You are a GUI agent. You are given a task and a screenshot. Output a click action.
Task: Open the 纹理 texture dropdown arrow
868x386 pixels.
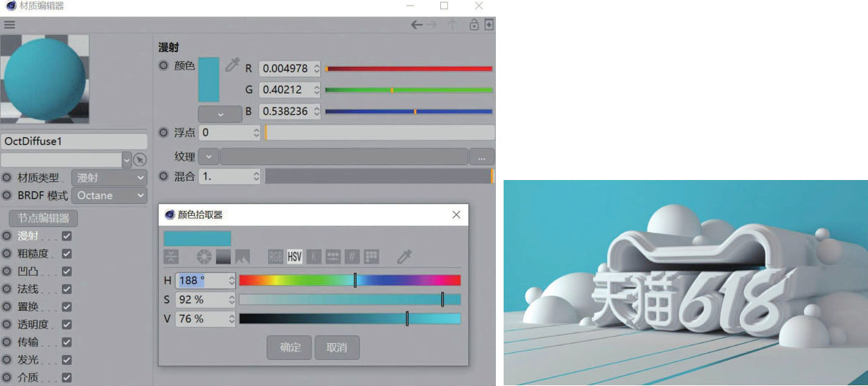[x=208, y=157]
